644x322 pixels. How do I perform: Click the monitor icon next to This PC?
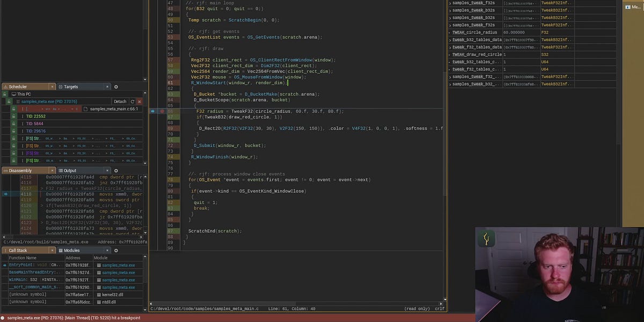[x=14, y=94]
